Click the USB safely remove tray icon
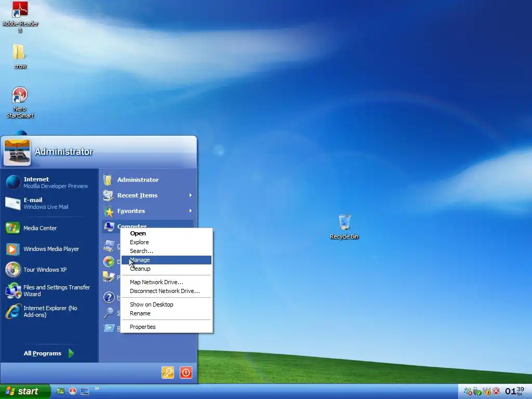The image size is (532, 399). [477, 392]
